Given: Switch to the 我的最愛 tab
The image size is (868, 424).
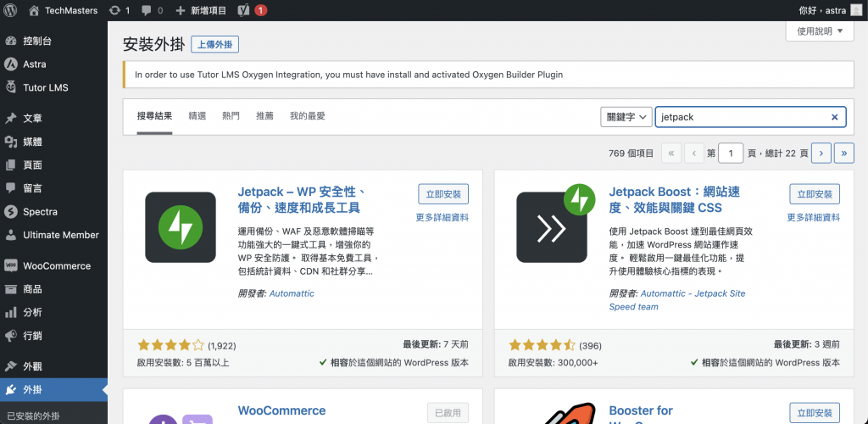Looking at the screenshot, I should (x=307, y=116).
